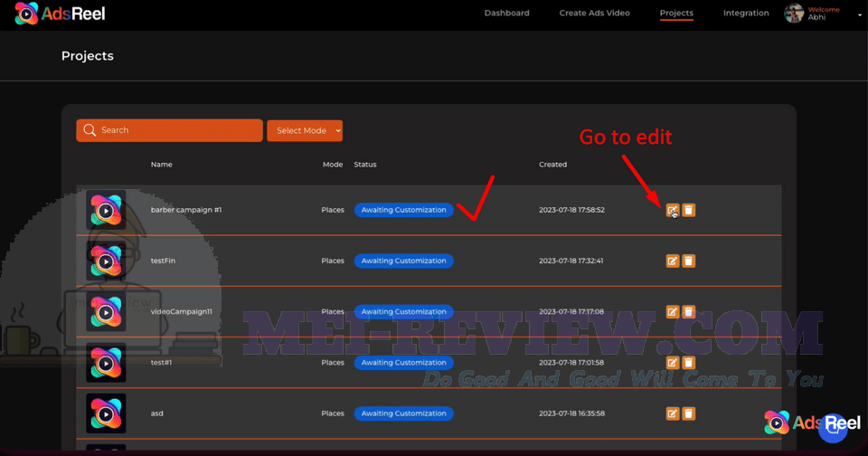Click into the Search projects field
Image resolution: width=868 pixels, height=456 pixels.
coord(169,130)
